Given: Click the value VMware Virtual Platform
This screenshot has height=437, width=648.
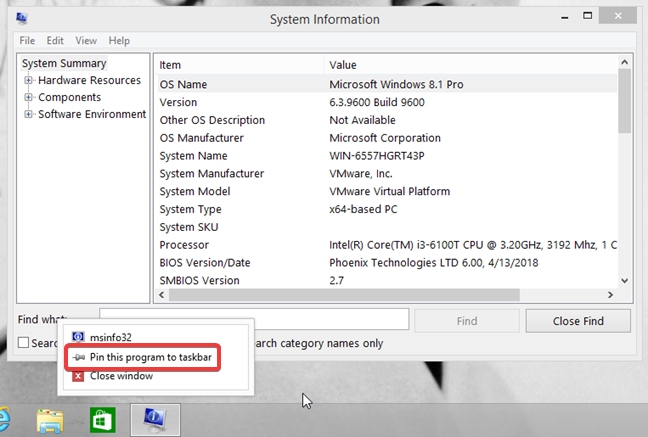Looking at the screenshot, I should pos(389,191).
